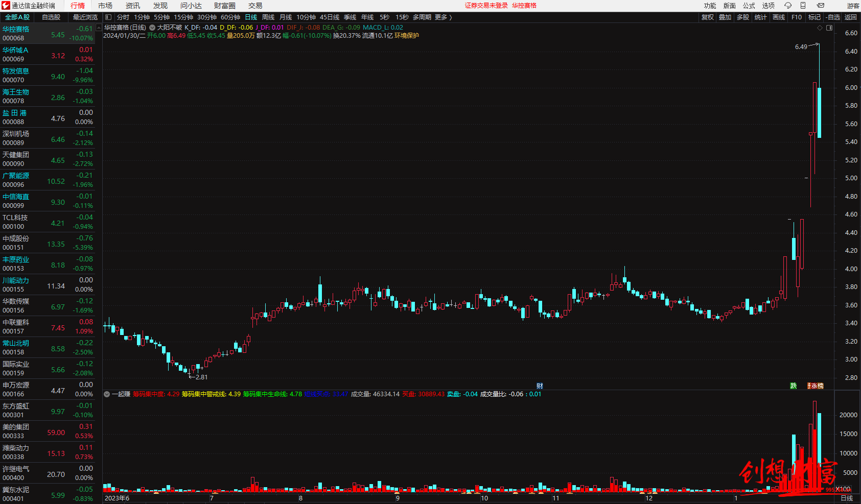Switch to 周线 chart period
Viewport: 861px width, 504px height.
point(268,17)
